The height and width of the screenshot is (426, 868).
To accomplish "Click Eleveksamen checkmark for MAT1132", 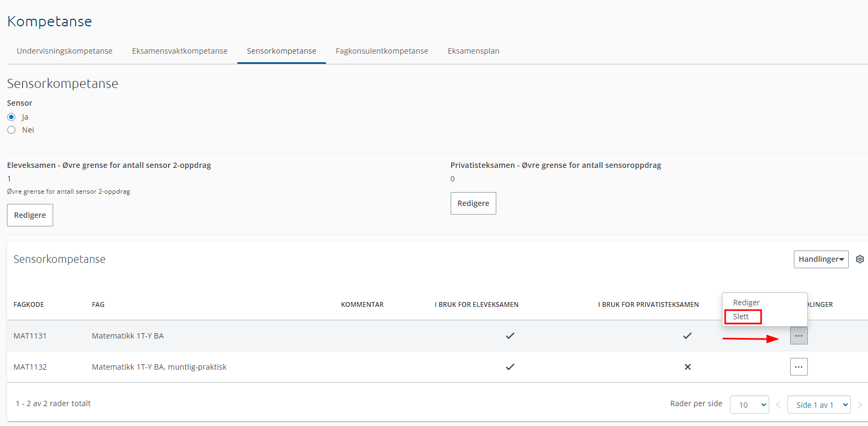I will click(510, 367).
